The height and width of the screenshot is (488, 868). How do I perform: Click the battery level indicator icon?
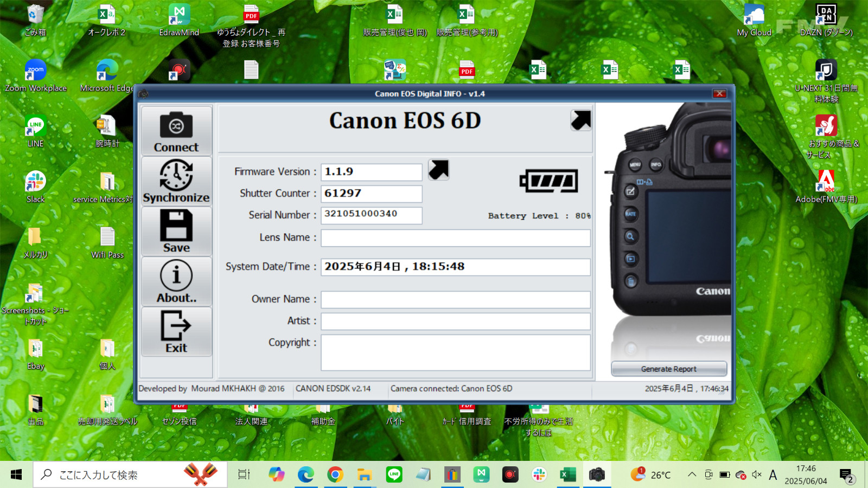(x=548, y=181)
